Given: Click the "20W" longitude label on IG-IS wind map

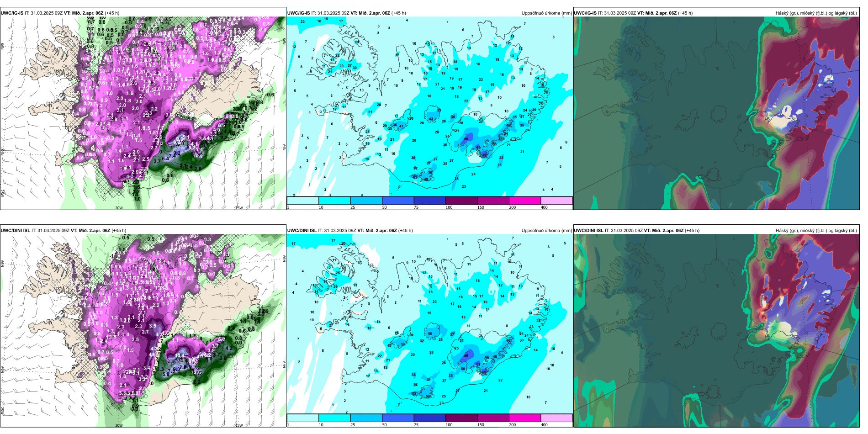Looking at the screenshot, I should (119, 208).
